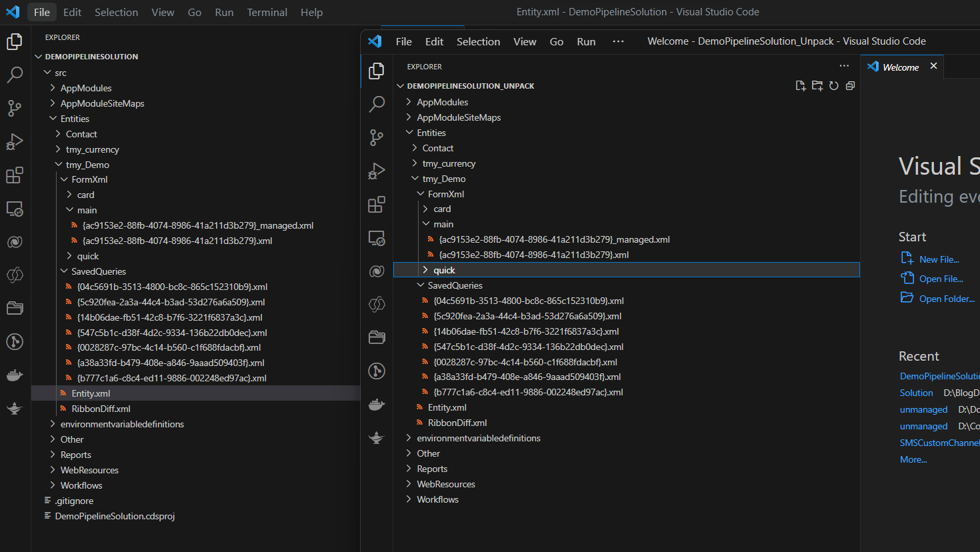980x552 pixels.
Task: Select Entity.xml in the back window explorer
Action: tap(195, 393)
